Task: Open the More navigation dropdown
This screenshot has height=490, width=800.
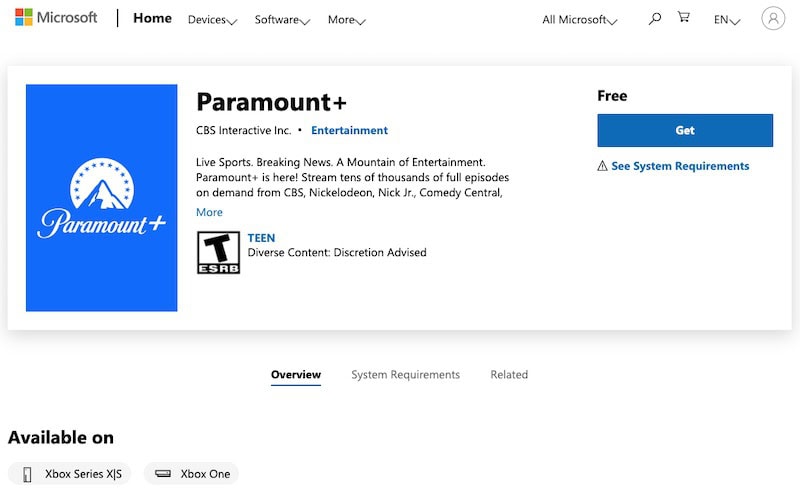Action: click(x=346, y=20)
